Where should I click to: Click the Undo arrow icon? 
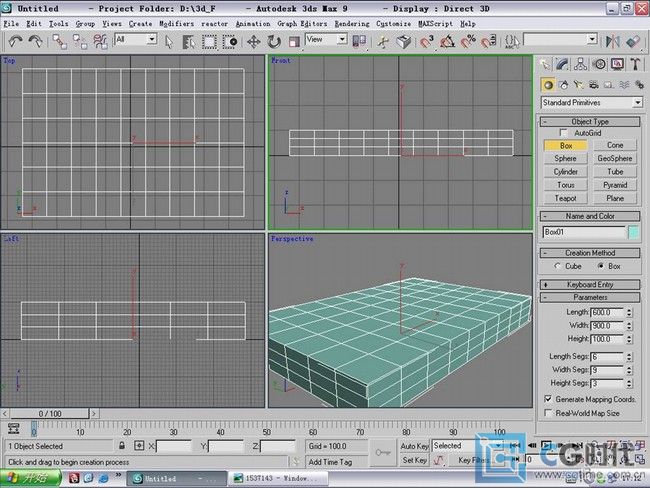point(15,41)
